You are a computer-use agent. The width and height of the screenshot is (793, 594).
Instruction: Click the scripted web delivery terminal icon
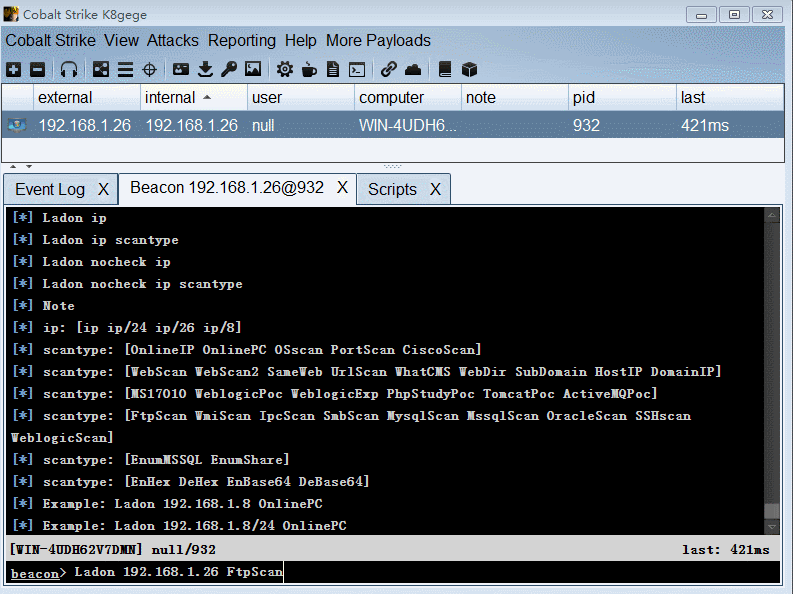(x=357, y=69)
